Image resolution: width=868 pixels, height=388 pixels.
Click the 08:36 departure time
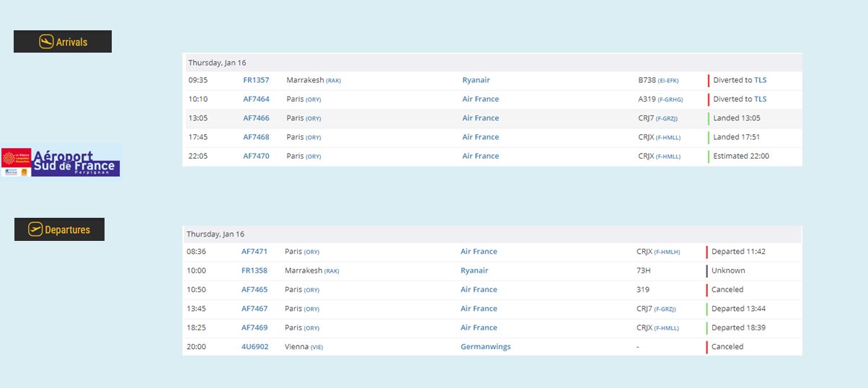click(196, 252)
